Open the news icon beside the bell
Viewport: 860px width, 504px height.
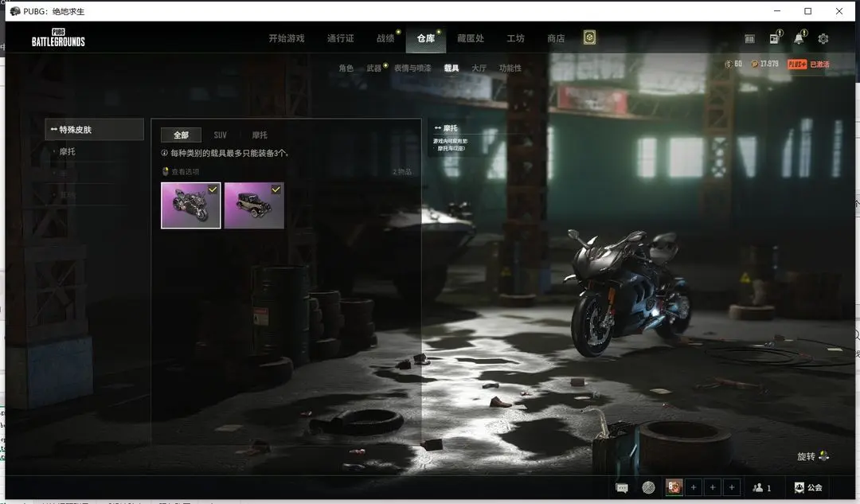(x=775, y=38)
